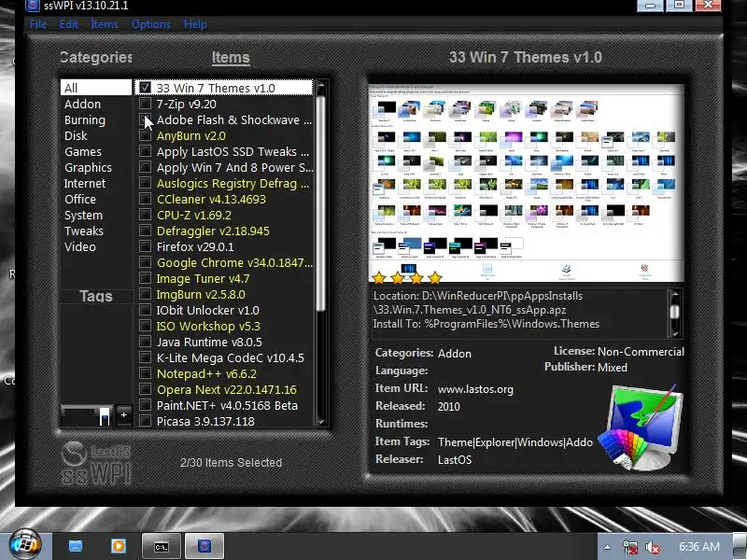Check the AnyBurn v2.0 checkbox
The width and height of the screenshot is (747, 560).
tap(145, 135)
